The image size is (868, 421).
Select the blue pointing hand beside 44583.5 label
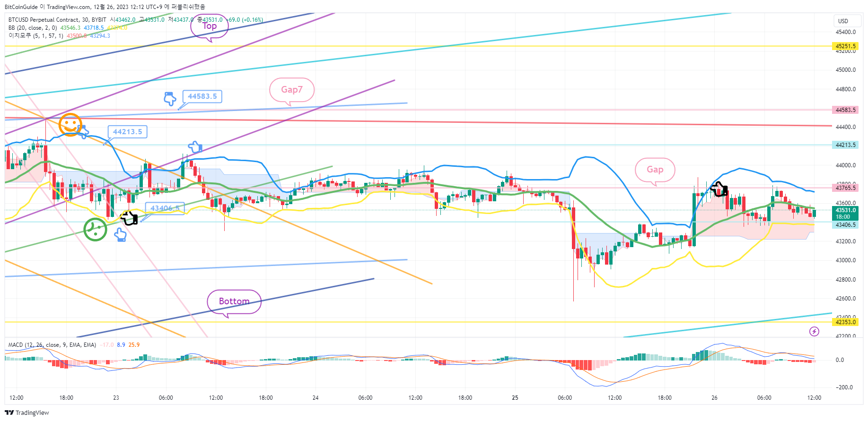pos(170,99)
